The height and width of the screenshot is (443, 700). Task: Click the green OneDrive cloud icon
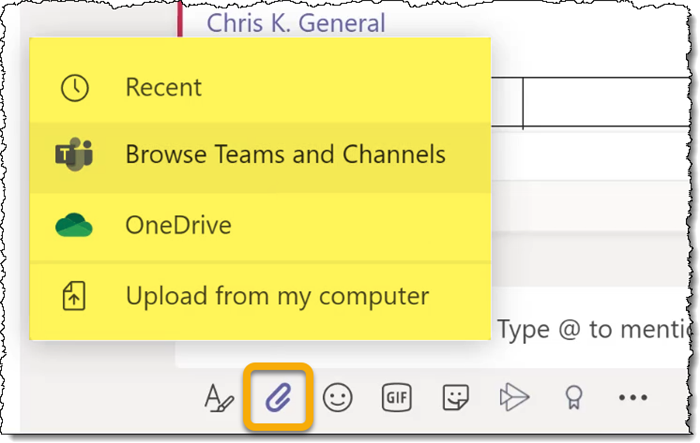click(74, 226)
